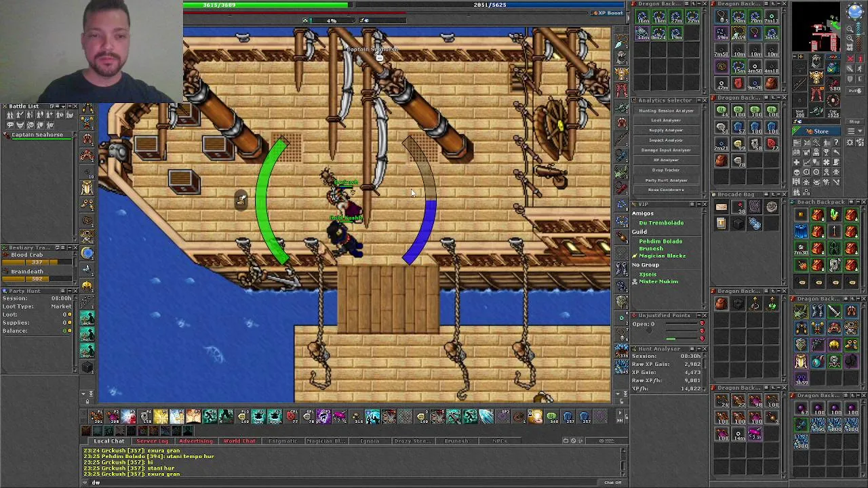Viewport: 868px width, 488px height.
Task: Toggle the Chat Off button
Action: (612, 483)
